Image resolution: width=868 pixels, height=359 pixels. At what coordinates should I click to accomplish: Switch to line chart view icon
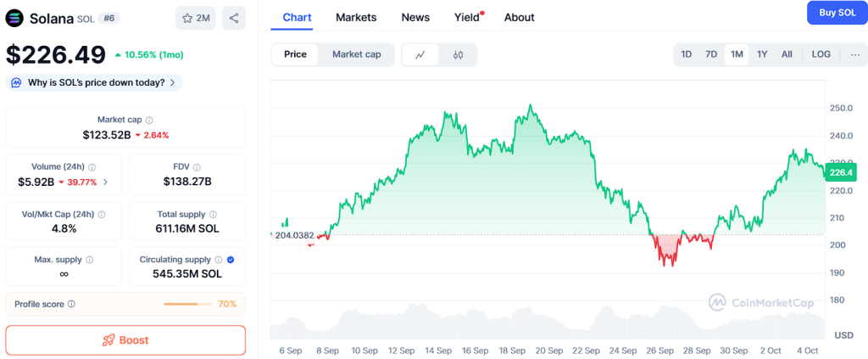(x=420, y=54)
